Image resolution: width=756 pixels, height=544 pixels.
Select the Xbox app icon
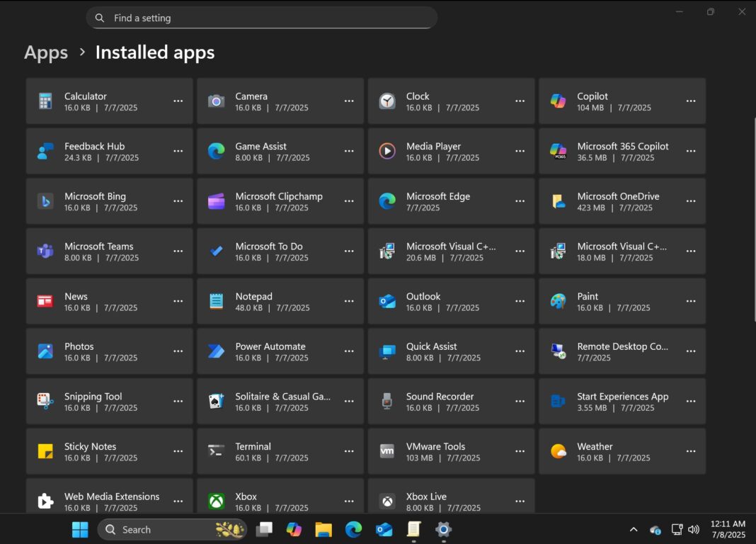point(216,500)
